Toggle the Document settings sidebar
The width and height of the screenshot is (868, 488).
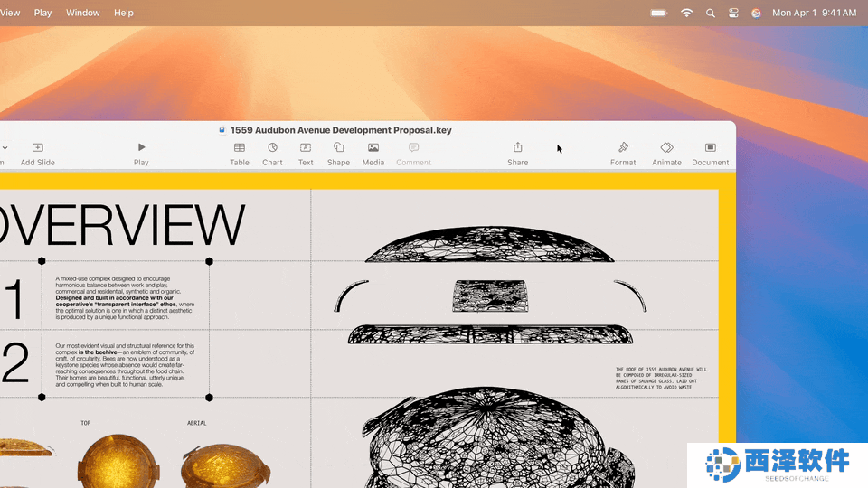coord(710,153)
